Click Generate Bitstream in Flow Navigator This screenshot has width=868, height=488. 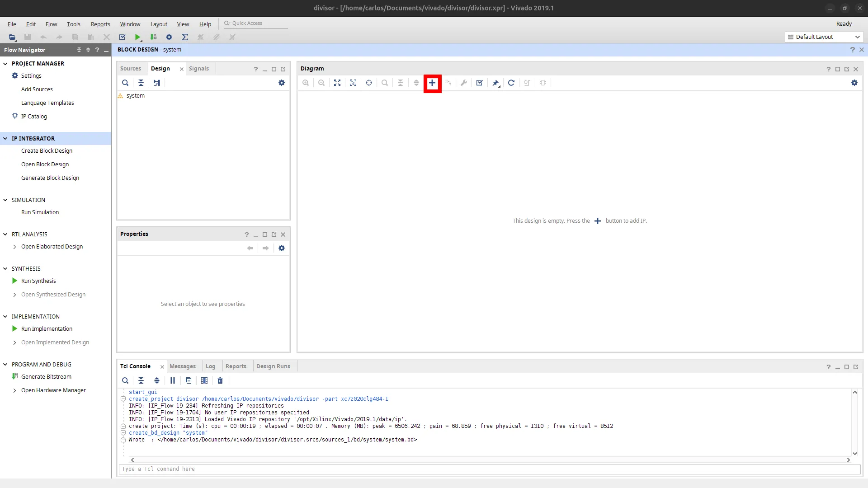pos(46,377)
